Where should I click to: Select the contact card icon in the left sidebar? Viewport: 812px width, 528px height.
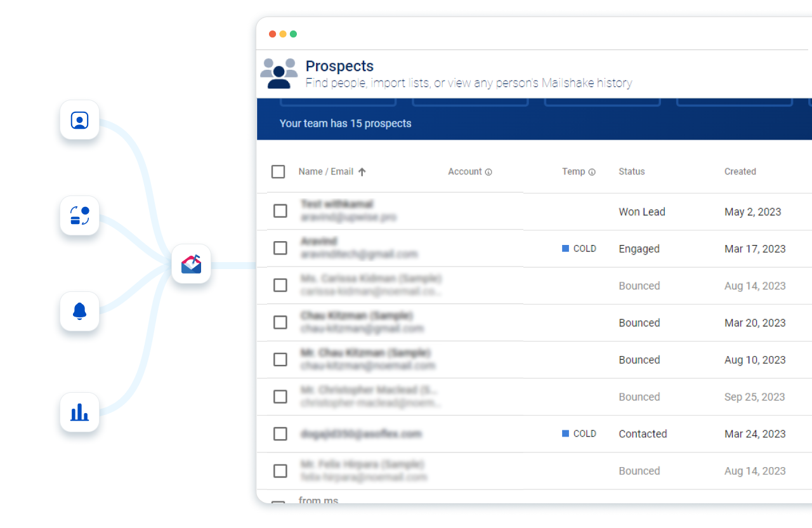[x=79, y=120]
